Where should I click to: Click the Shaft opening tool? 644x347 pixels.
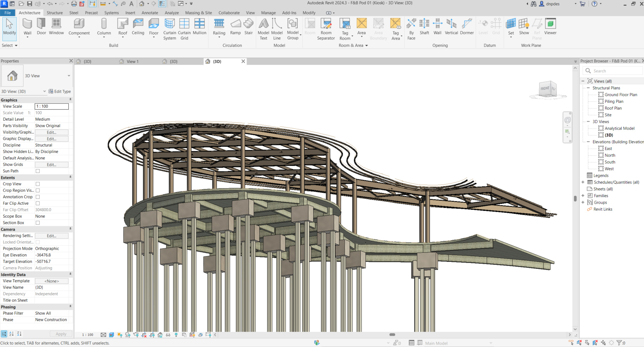click(424, 27)
